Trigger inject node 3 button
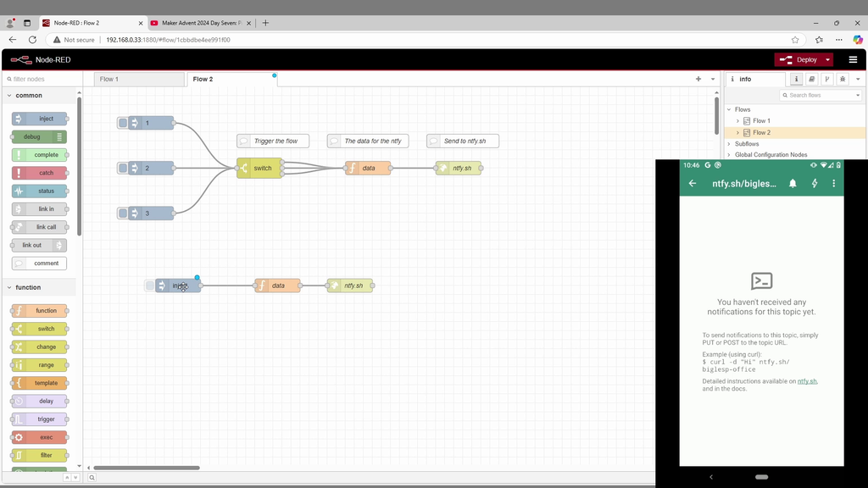Image resolution: width=868 pixels, height=488 pixels. [123, 213]
